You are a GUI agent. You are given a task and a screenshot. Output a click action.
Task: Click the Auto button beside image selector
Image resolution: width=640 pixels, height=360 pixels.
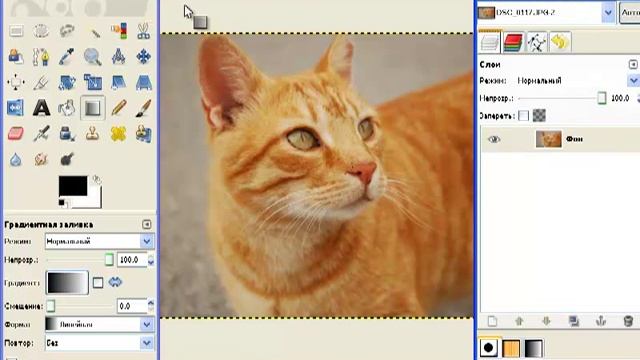[630, 13]
